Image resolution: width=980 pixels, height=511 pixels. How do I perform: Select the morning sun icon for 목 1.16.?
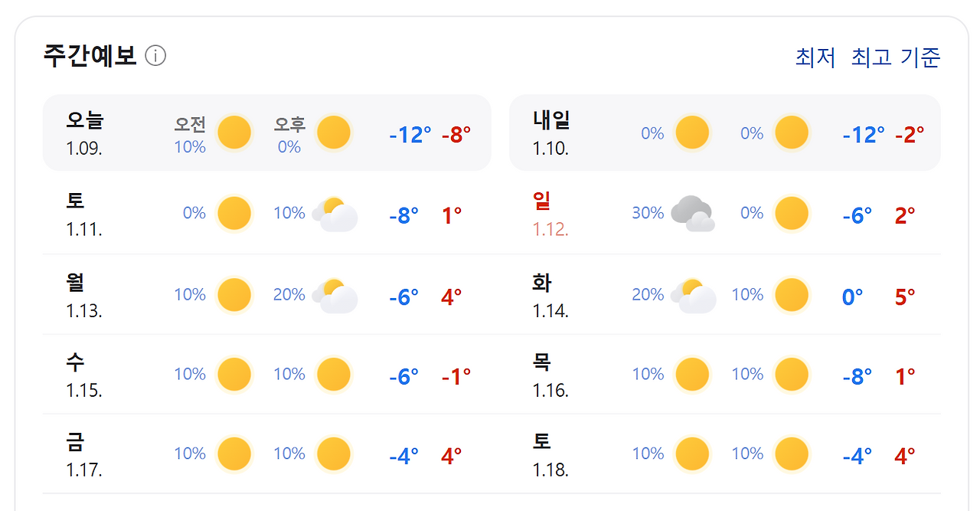click(x=692, y=374)
